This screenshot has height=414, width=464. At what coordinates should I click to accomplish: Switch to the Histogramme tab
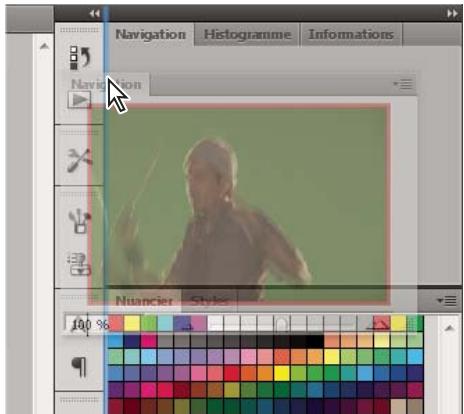coord(247,34)
